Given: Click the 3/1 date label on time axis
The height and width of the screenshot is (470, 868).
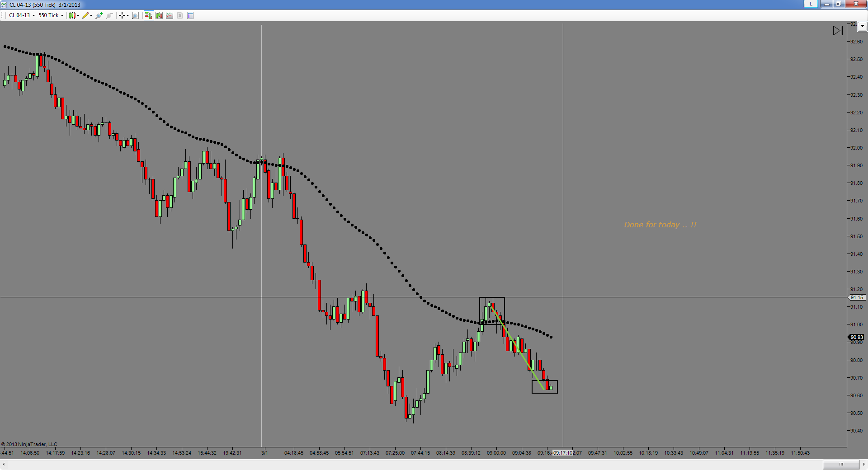Looking at the screenshot, I should pos(264,453).
